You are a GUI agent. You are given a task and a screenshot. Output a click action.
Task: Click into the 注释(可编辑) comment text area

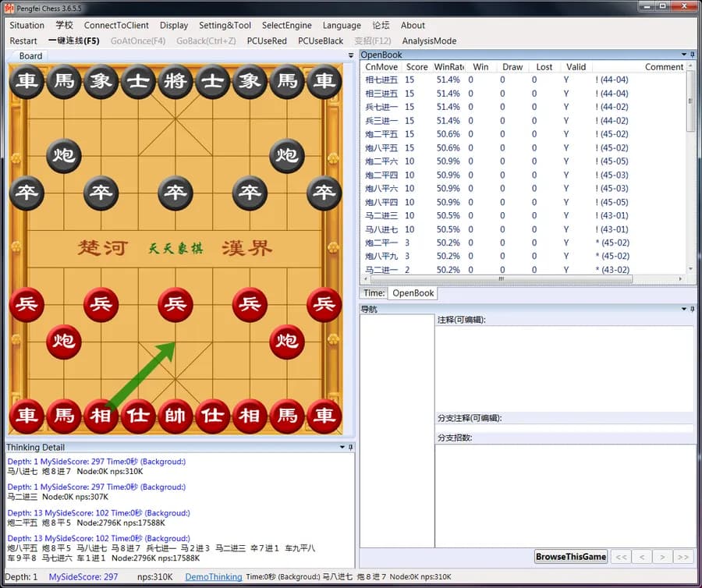point(565,368)
